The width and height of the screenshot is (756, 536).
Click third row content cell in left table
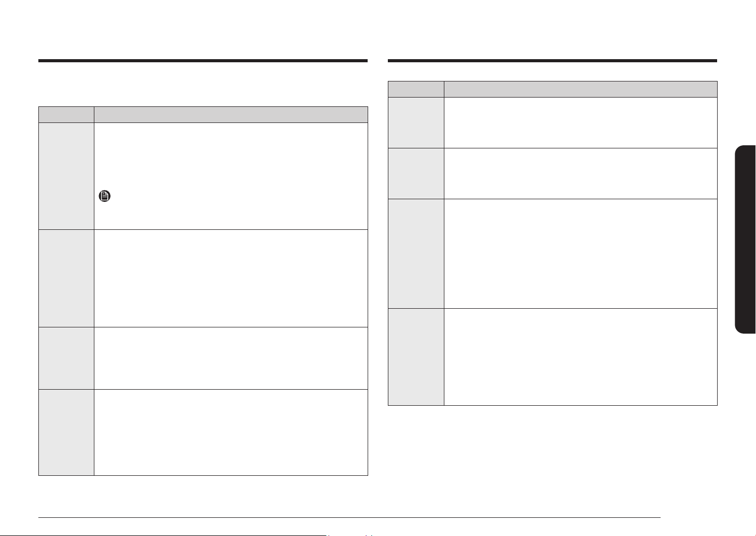[x=231, y=358]
